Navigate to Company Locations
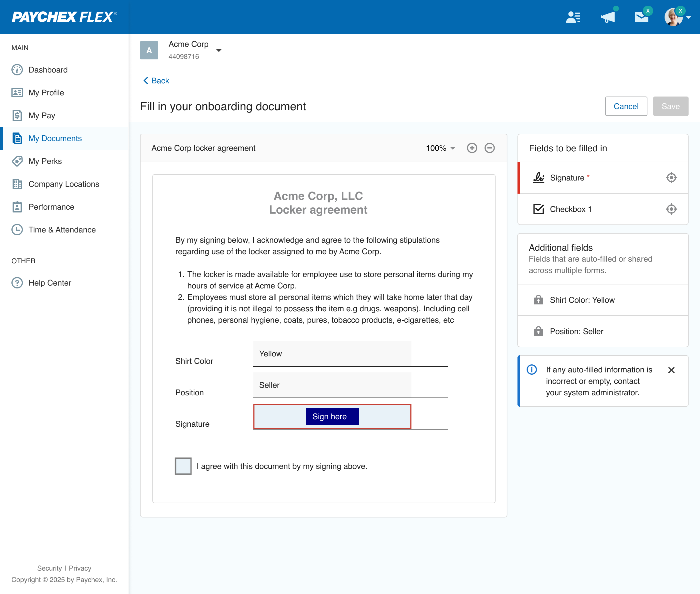 click(x=64, y=184)
